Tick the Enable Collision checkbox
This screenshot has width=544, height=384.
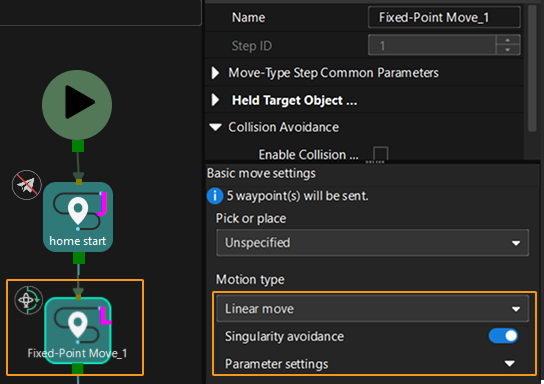point(380,154)
